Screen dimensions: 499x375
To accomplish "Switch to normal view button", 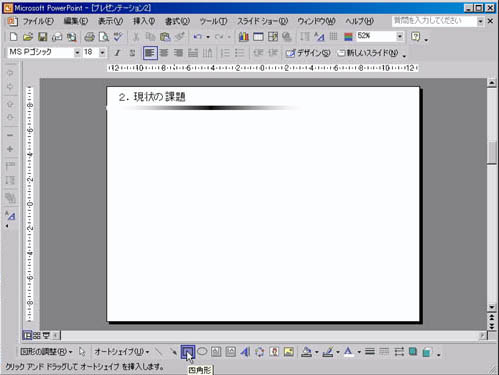I will click(x=27, y=335).
